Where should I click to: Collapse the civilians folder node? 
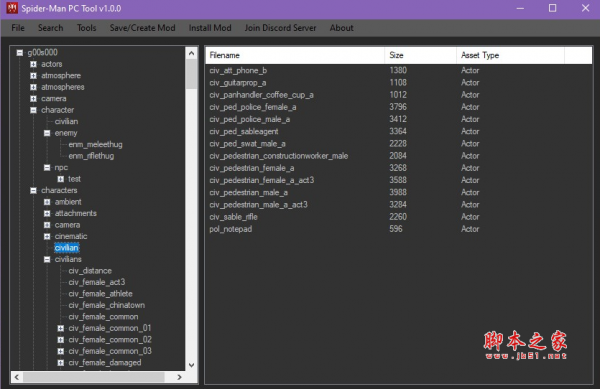coord(47,259)
